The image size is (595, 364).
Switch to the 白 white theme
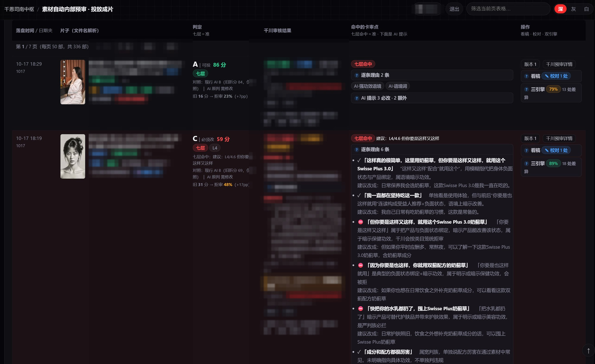[586, 9]
